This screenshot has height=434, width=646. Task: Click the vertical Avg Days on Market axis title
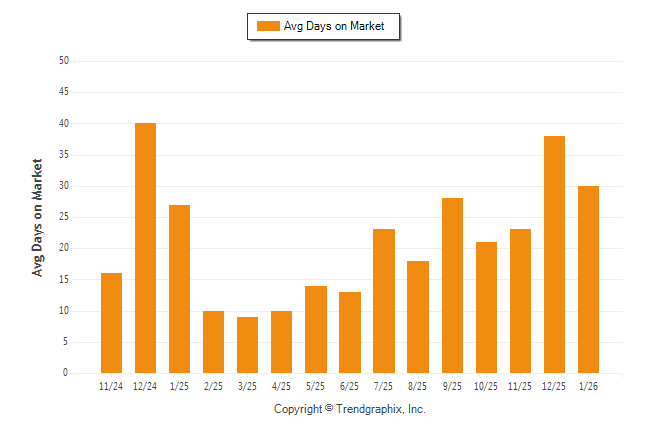tap(38, 217)
